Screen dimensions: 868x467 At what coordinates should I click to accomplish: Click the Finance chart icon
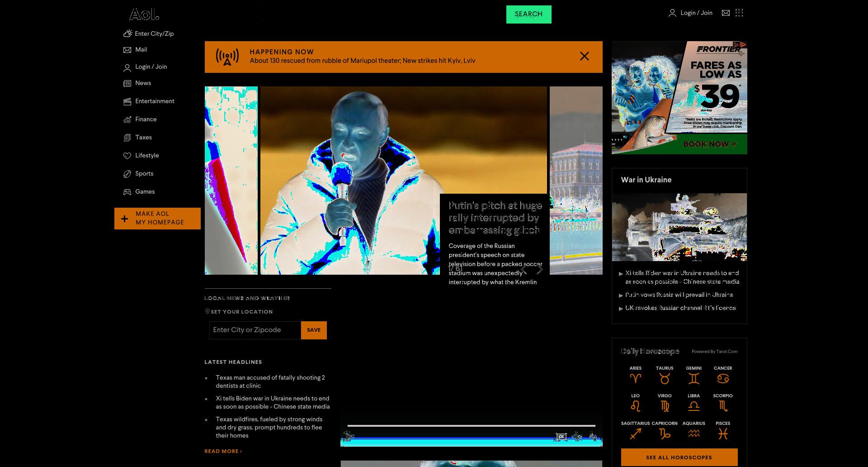[x=127, y=119]
